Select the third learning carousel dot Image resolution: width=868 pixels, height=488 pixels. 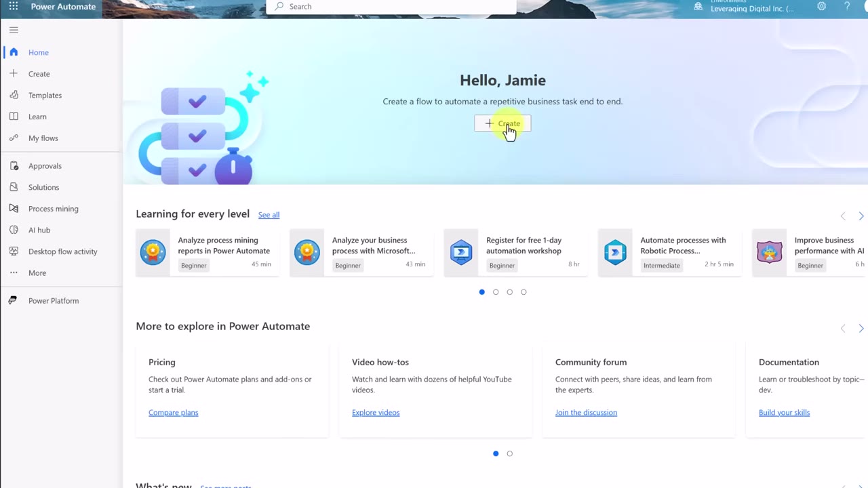point(510,292)
